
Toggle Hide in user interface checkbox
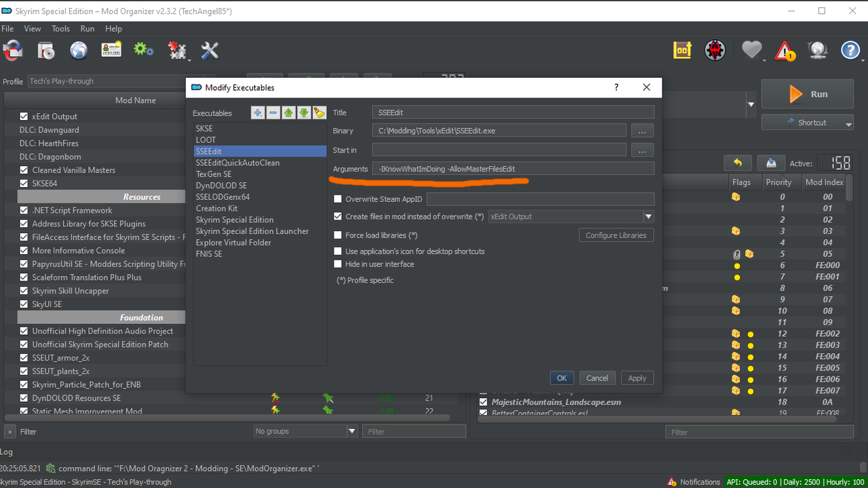pyautogui.click(x=338, y=264)
